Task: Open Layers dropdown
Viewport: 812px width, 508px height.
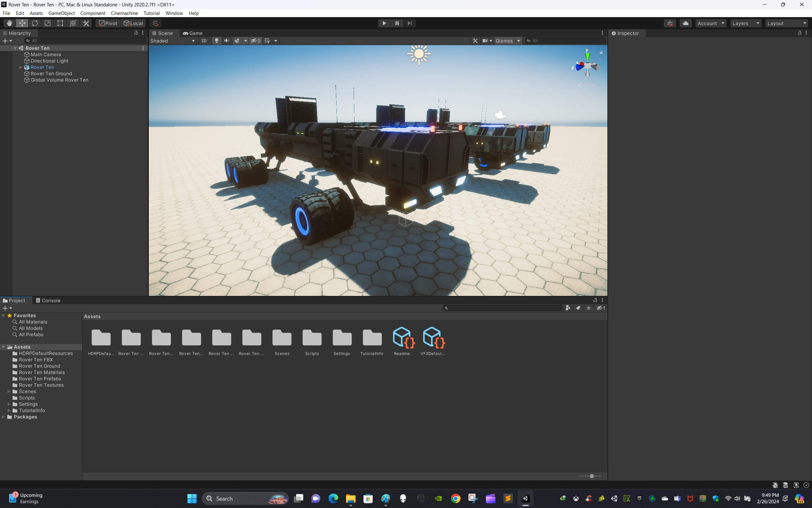Action: click(746, 23)
